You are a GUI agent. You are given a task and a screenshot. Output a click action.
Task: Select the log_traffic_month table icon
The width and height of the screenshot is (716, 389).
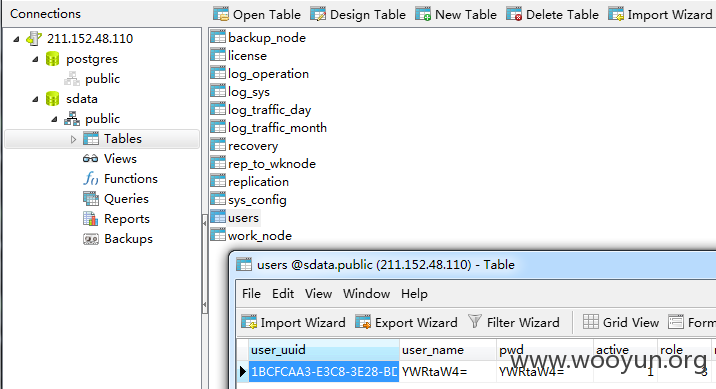[x=218, y=127]
